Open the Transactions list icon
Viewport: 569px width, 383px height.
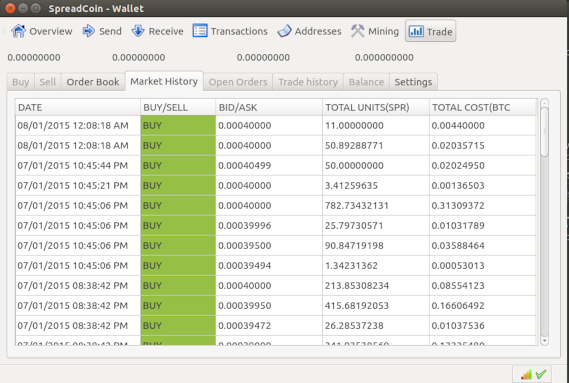tap(200, 31)
